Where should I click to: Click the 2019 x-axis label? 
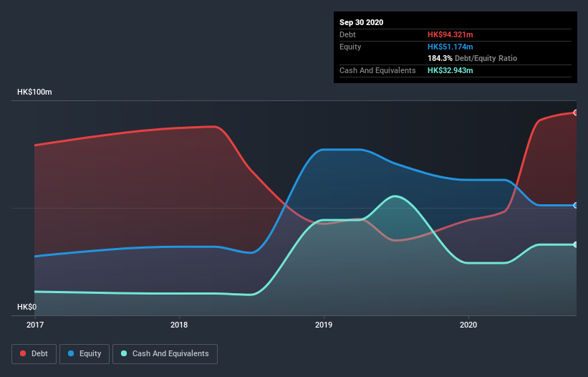(x=324, y=325)
